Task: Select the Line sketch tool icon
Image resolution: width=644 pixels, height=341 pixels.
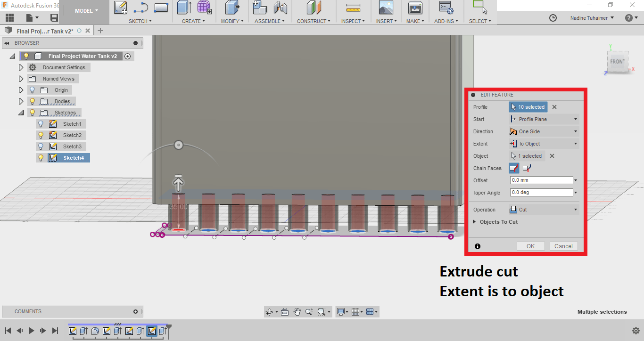Action: (140, 8)
